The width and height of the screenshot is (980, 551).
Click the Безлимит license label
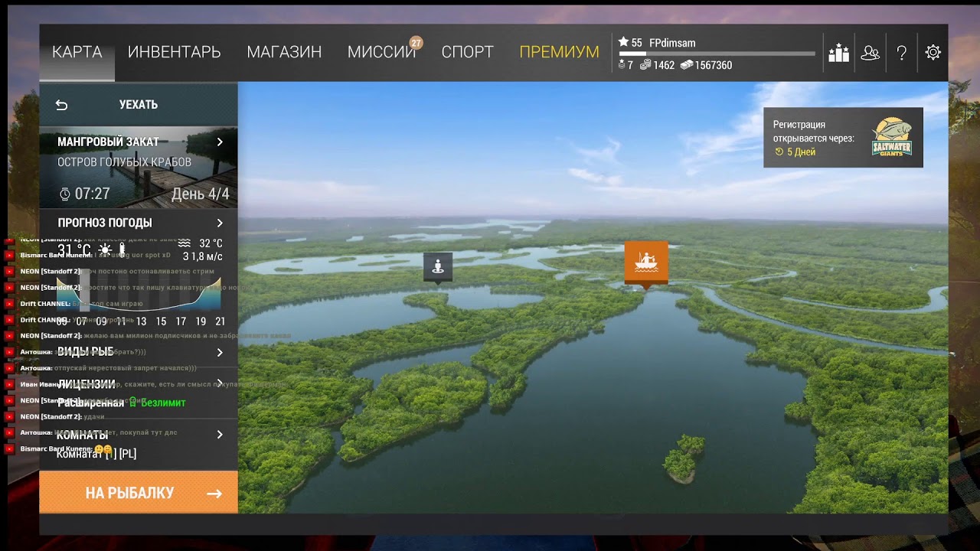163,403
